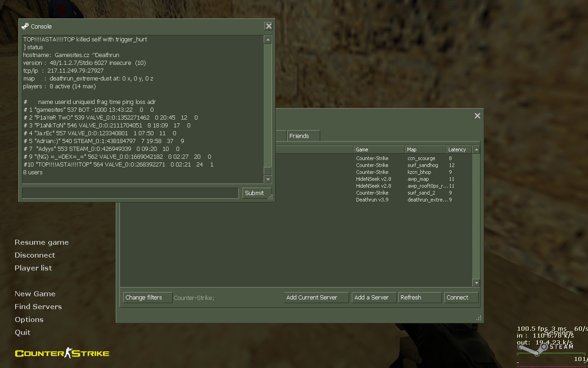Open Options from main menu
Viewport: 588px width, 368px height.
pos(28,320)
